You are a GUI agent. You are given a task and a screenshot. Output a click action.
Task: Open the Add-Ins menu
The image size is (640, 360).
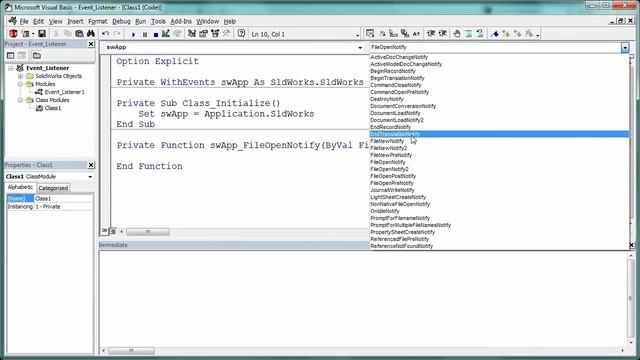181,21
